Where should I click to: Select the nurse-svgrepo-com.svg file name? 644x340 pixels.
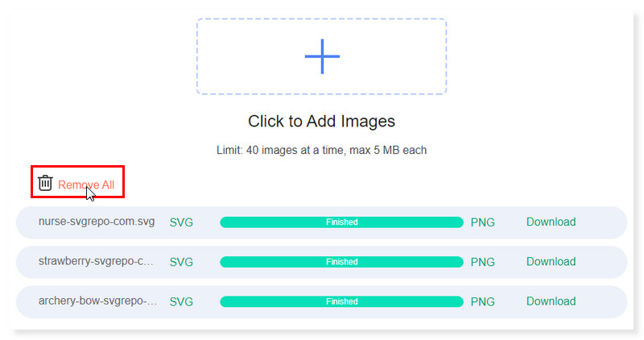pyautogui.click(x=97, y=222)
